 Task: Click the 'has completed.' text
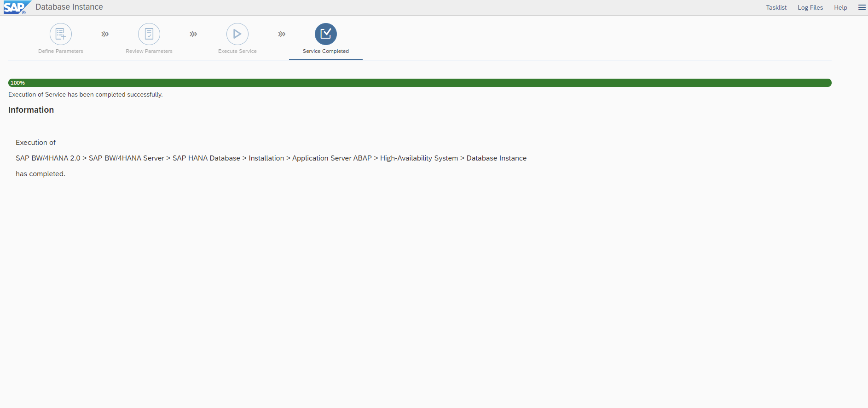click(x=41, y=174)
